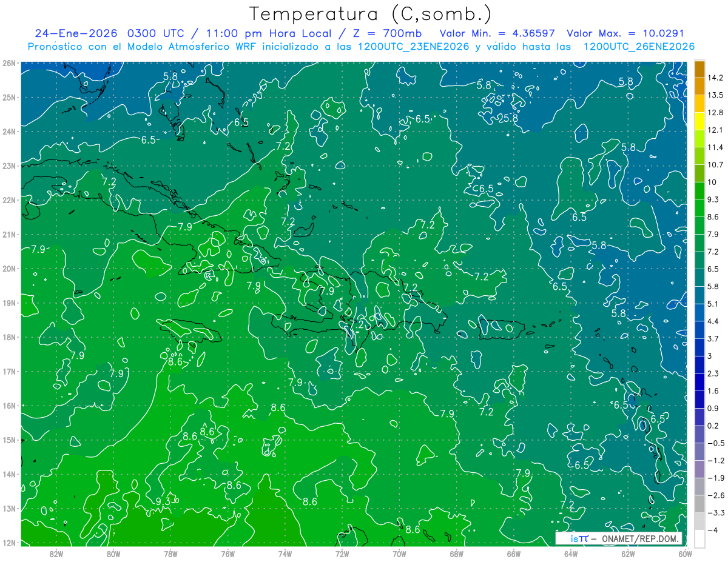The width and height of the screenshot is (728, 562).
Task: Click the "60W" longitude axis label
Action: pos(685,554)
